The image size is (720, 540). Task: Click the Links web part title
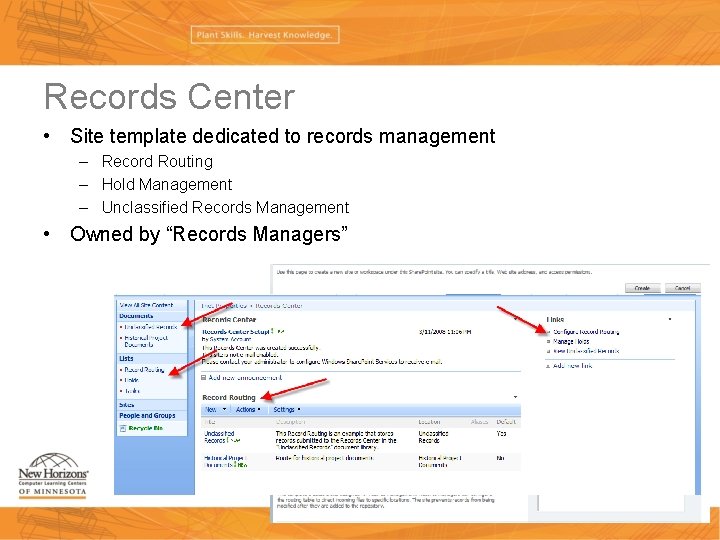pos(555,319)
